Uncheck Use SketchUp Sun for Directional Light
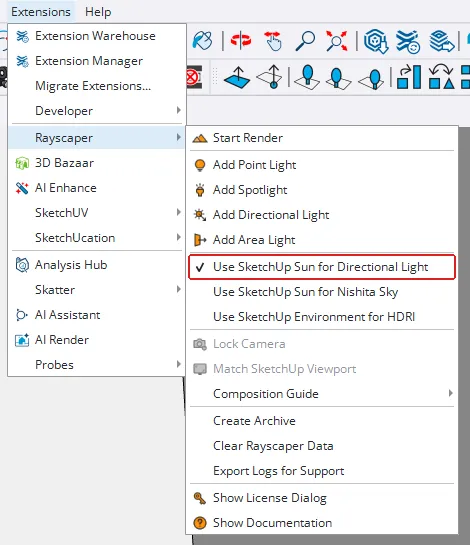 (x=322, y=267)
